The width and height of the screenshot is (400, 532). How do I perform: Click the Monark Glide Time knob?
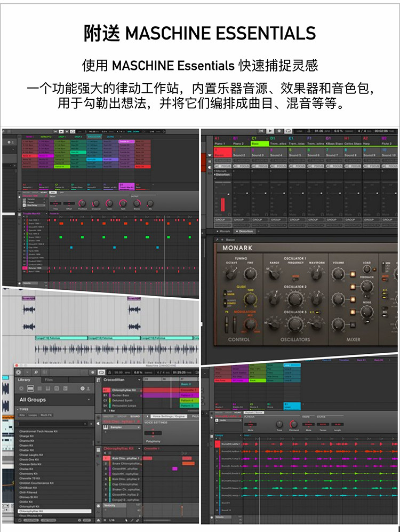point(251,299)
